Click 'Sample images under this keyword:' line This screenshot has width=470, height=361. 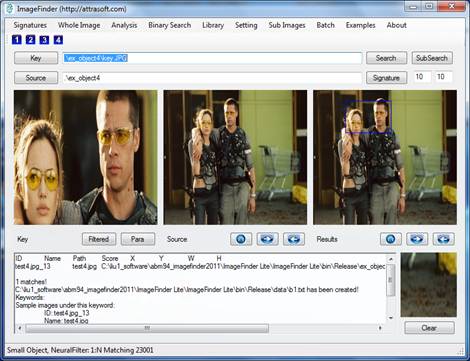pyautogui.click(x=65, y=305)
